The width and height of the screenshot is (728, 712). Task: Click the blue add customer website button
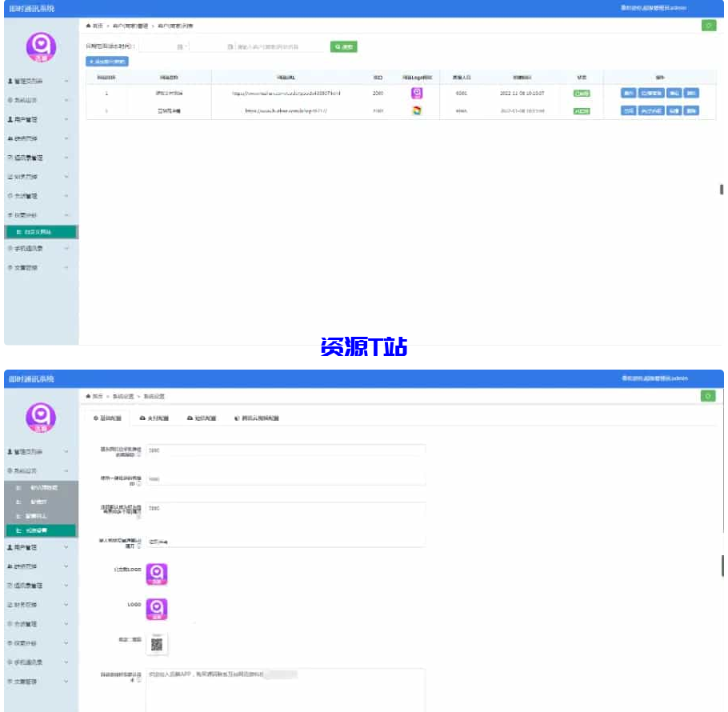pyautogui.click(x=106, y=62)
